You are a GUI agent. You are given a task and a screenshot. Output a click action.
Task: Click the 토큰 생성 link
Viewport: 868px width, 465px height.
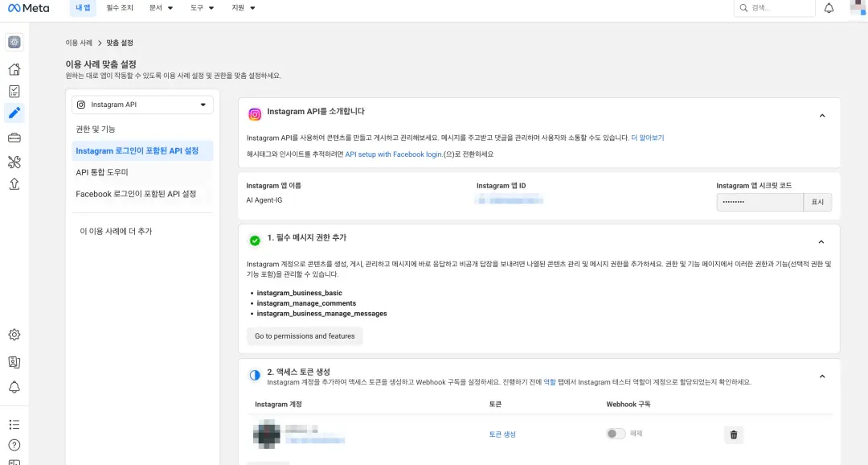(502, 434)
